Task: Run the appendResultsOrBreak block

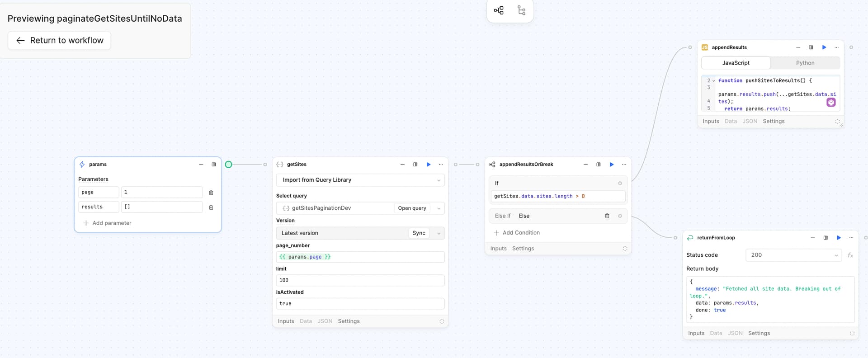Action: click(x=612, y=165)
